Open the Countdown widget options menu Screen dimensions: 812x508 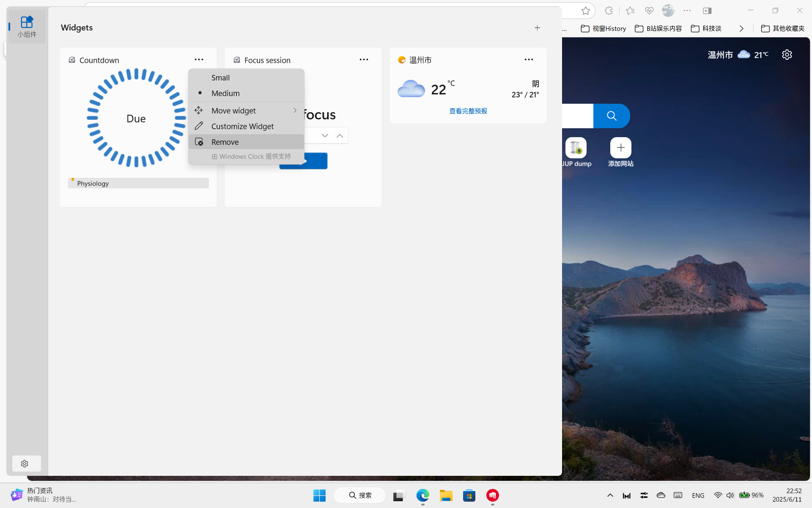(199, 60)
